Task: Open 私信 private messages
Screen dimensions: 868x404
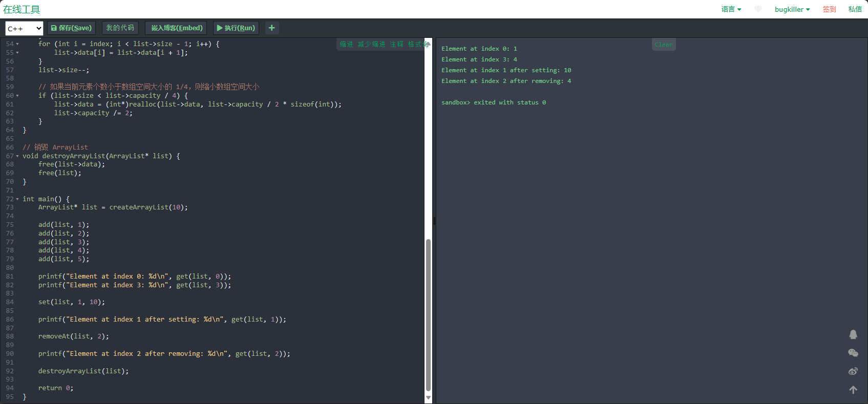Action: coord(855,9)
